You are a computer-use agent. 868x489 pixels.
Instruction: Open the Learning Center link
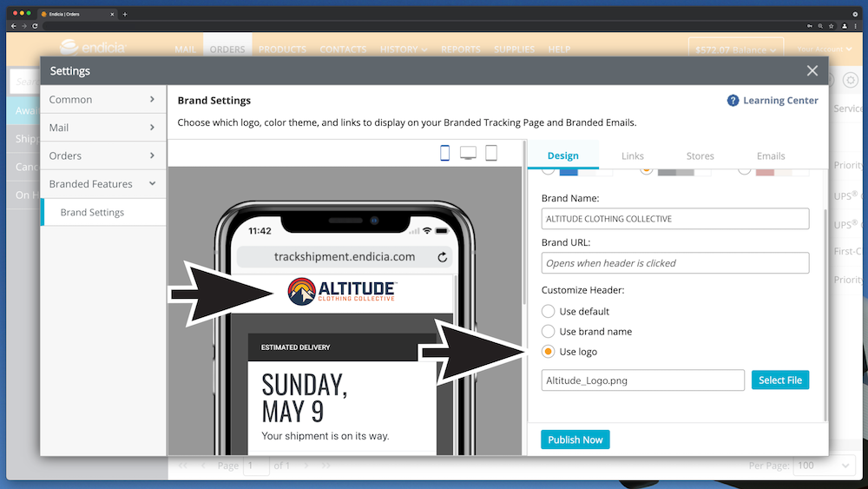tap(780, 100)
